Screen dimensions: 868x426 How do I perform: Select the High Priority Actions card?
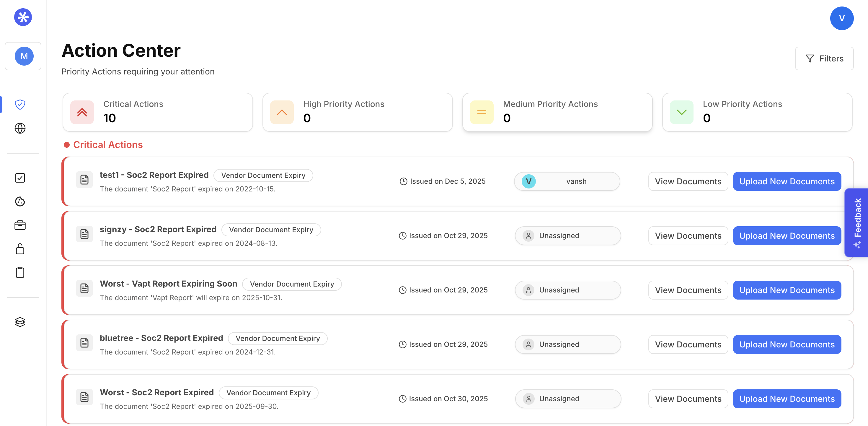click(357, 112)
